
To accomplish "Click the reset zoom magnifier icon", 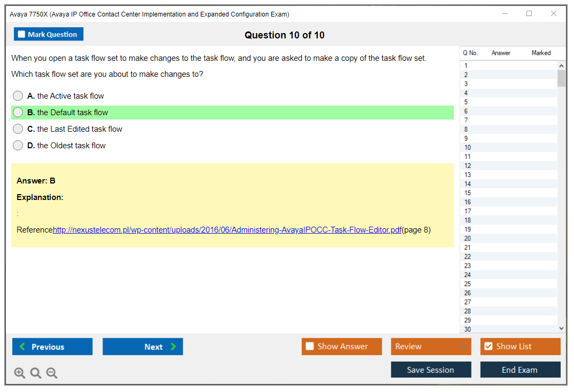I will coord(36,373).
